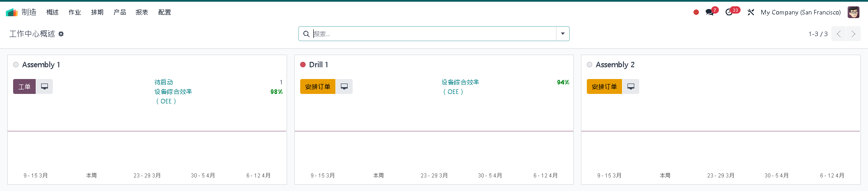
Task: Expand the search options dropdown arrow
Action: tap(563, 34)
